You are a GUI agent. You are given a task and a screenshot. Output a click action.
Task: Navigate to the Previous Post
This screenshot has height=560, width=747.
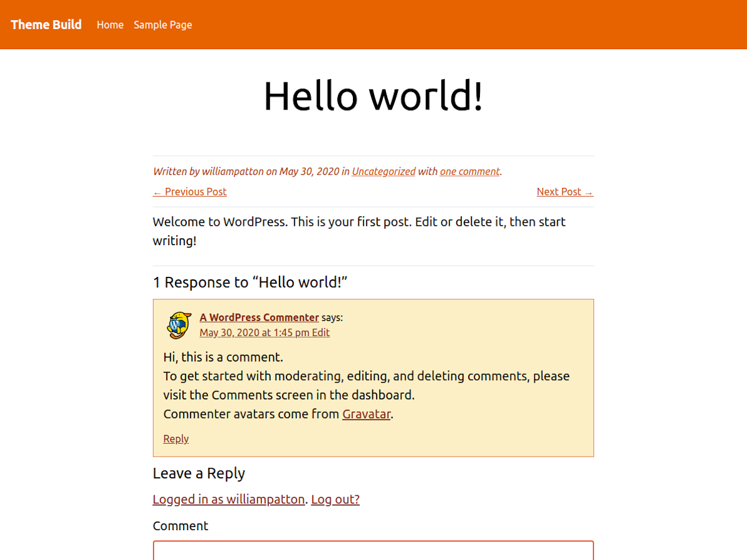pos(190,192)
